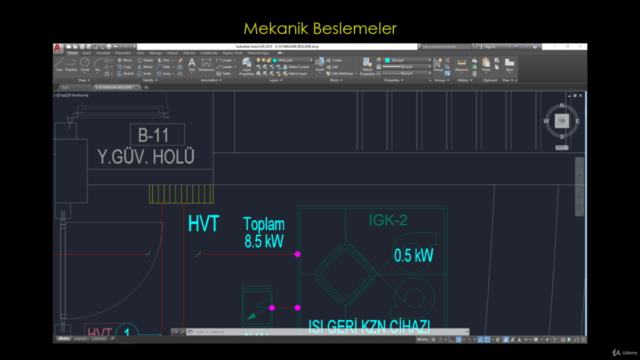This screenshot has width=640, height=360.
Task: Click the Measure utility tool
Action: point(461,65)
